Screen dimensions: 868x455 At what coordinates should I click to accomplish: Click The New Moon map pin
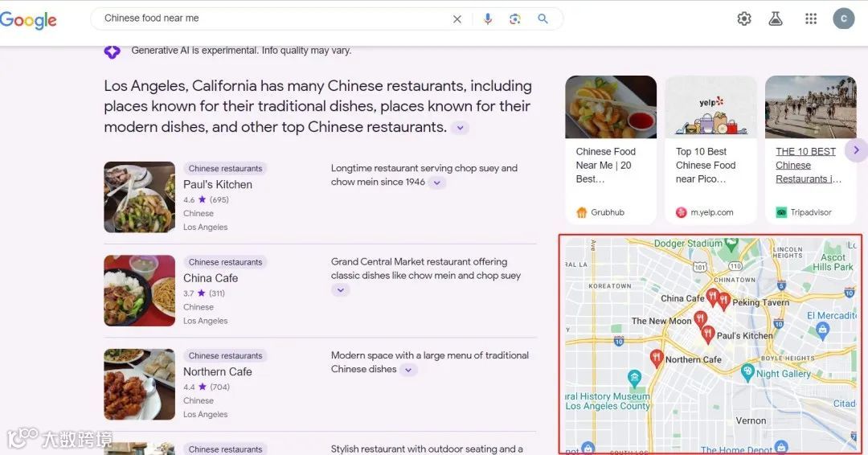(700, 319)
